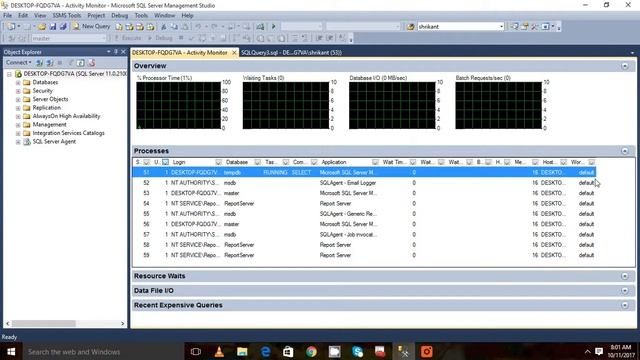The image size is (640, 360).
Task: Open the Wait Time column filter dropdown
Action: click(x=413, y=162)
